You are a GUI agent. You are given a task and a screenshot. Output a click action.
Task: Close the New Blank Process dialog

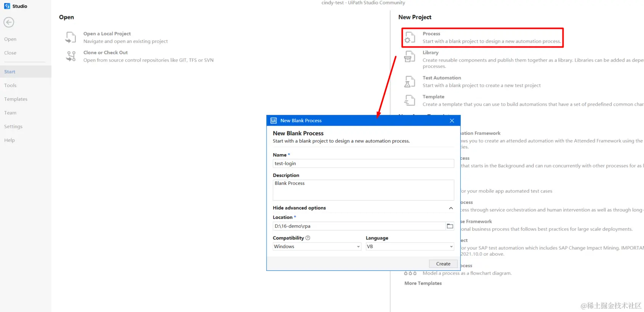452,121
